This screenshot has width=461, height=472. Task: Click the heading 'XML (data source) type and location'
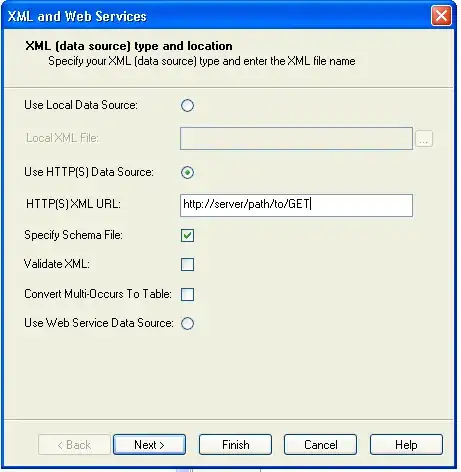[x=129, y=46]
